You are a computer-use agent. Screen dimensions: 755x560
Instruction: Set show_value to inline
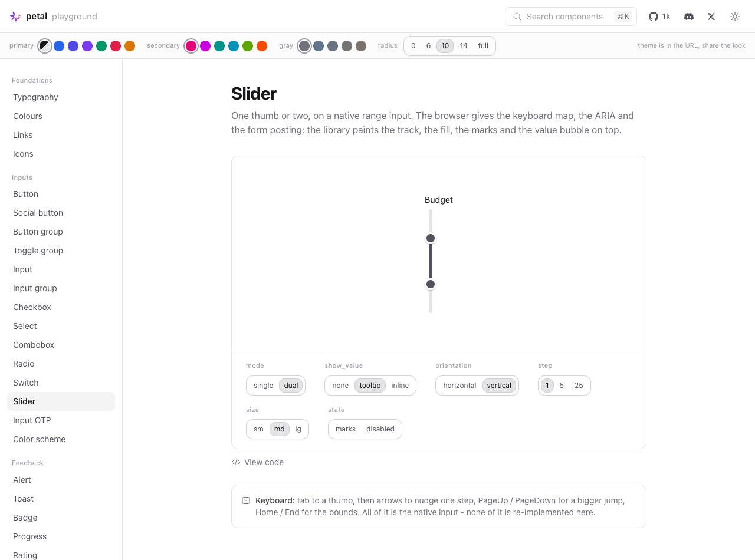click(400, 386)
